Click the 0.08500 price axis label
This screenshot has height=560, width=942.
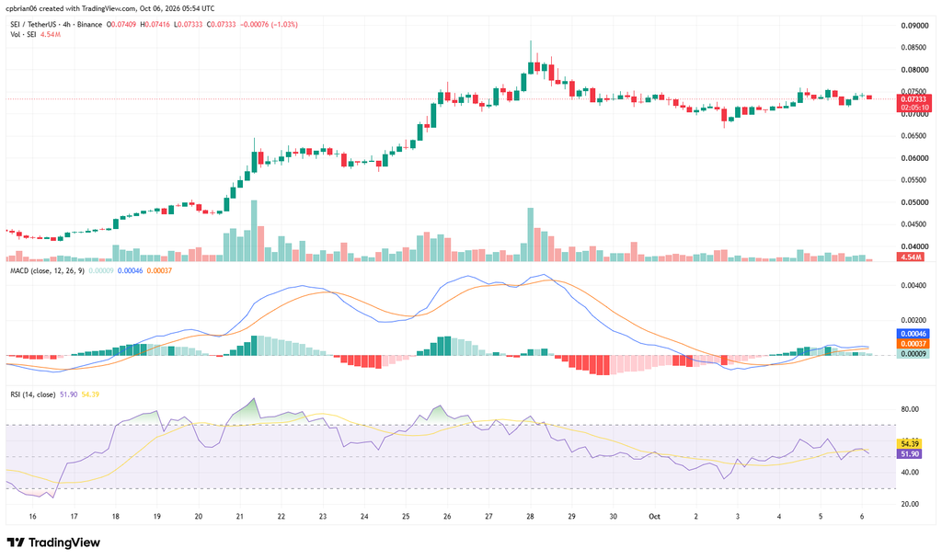click(914, 48)
